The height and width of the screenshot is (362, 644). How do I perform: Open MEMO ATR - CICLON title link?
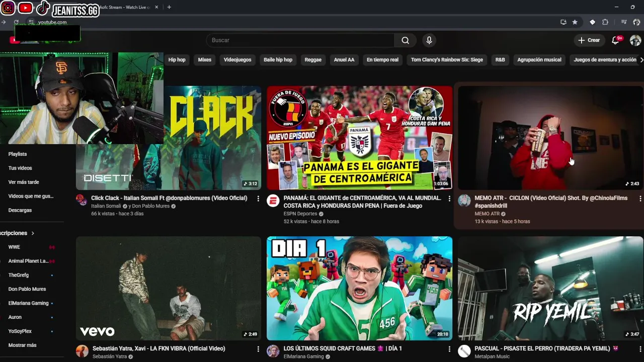click(x=551, y=202)
